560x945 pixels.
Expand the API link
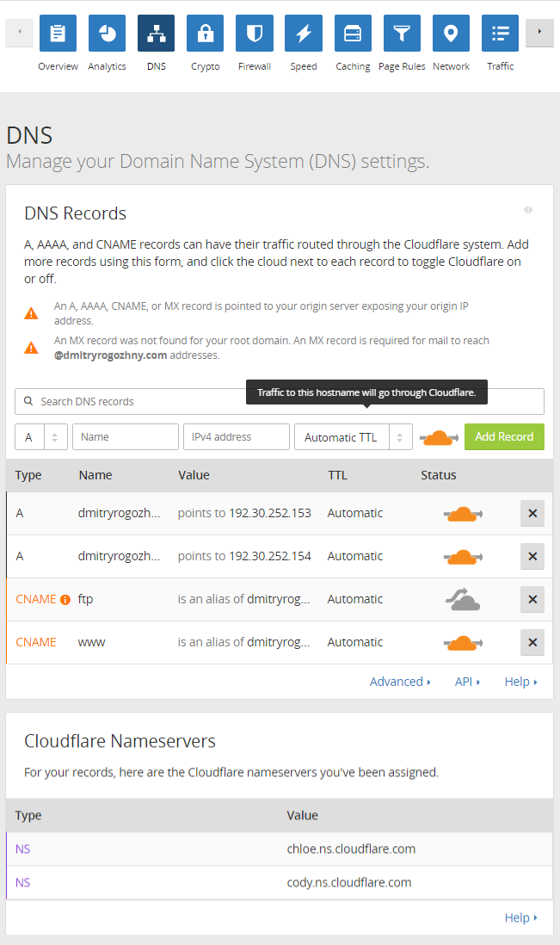point(467,682)
